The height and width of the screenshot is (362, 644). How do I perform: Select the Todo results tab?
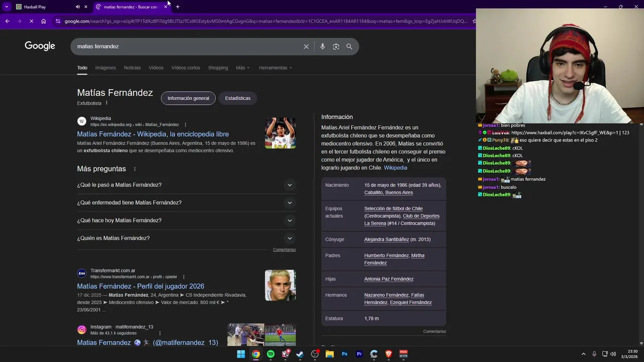point(82,68)
